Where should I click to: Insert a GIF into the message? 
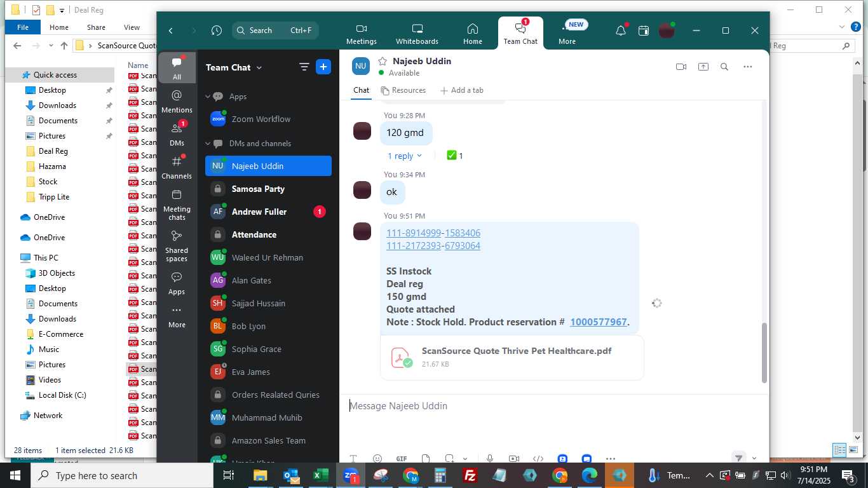pos(401,459)
